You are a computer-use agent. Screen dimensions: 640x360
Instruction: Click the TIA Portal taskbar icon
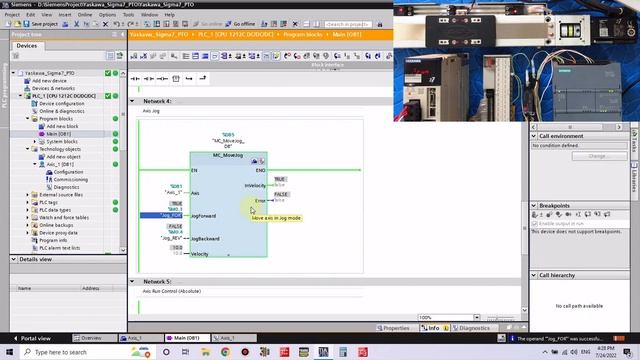(324, 352)
